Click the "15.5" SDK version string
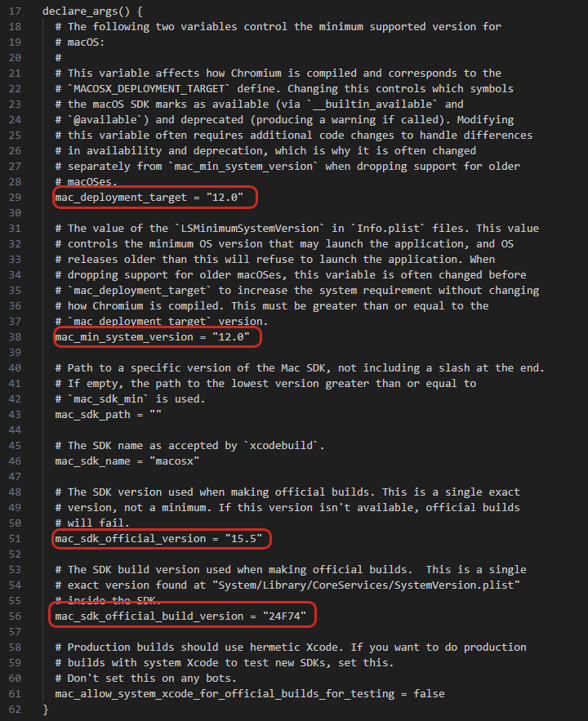 click(243, 538)
